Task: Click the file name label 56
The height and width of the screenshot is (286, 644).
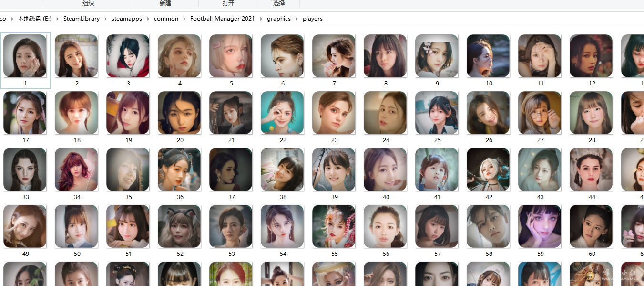Action: point(386,254)
